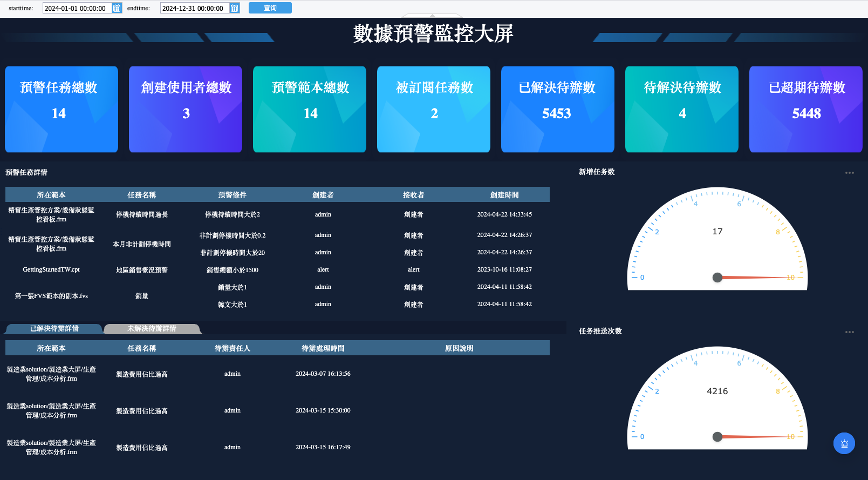This screenshot has height=480, width=868.
Task: Open the endtime calendar picker icon
Action: click(x=234, y=8)
